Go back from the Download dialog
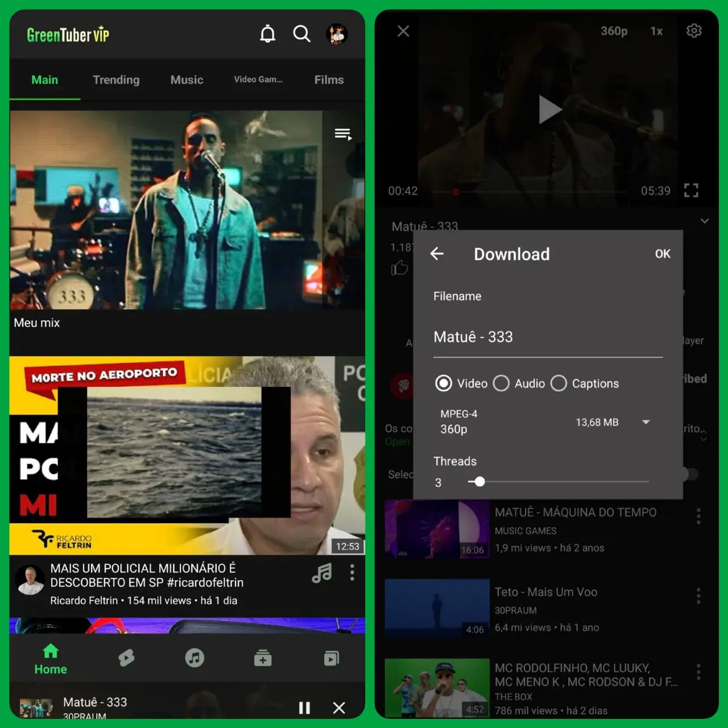This screenshot has height=728, width=728. pyautogui.click(x=437, y=254)
